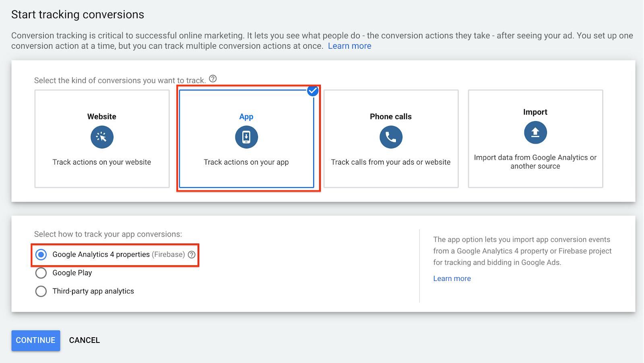Viewport: 644px width, 363px height.
Task: Click the Phone calls card title
Action: click(391, 117)
